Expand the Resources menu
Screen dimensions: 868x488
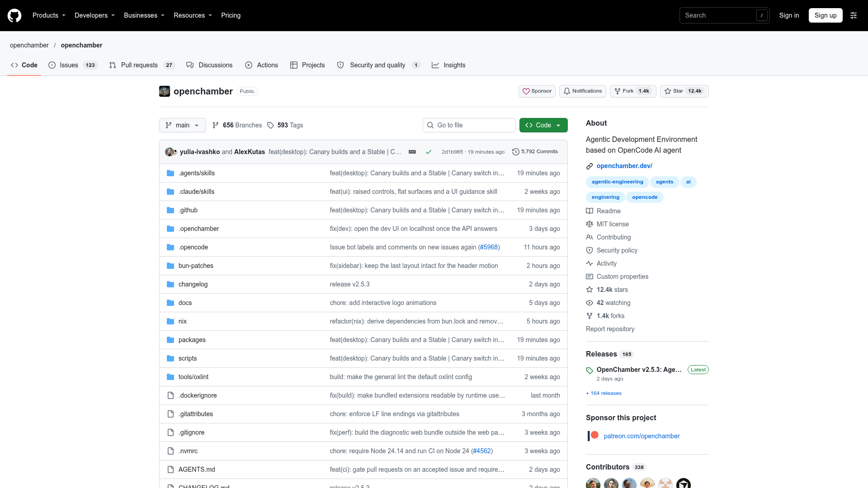click(193, 15)
